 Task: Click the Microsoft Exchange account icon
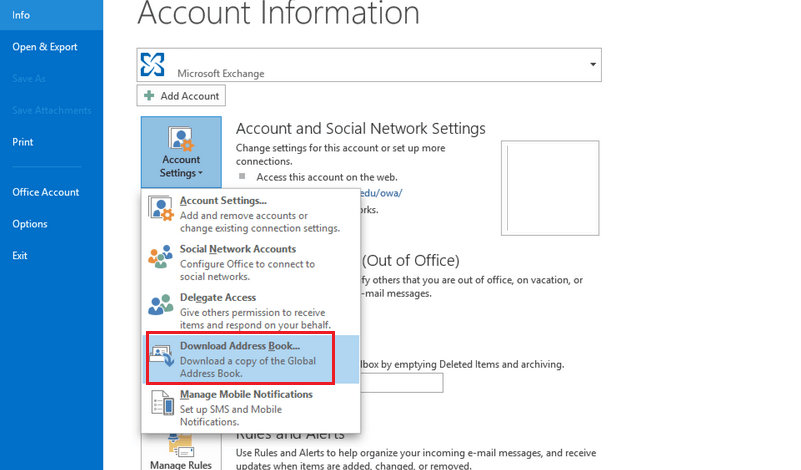(152, 64)
